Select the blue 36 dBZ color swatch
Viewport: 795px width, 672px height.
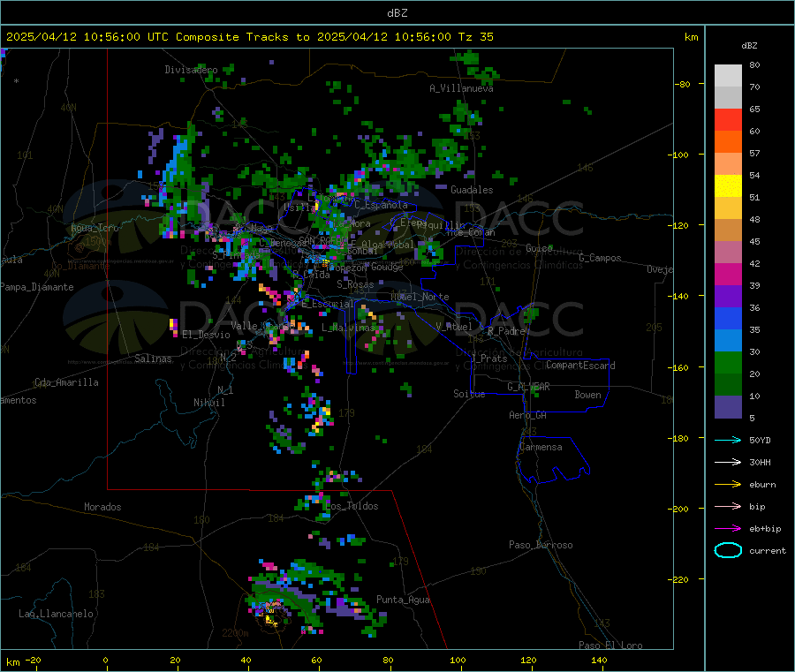(728, 318)
